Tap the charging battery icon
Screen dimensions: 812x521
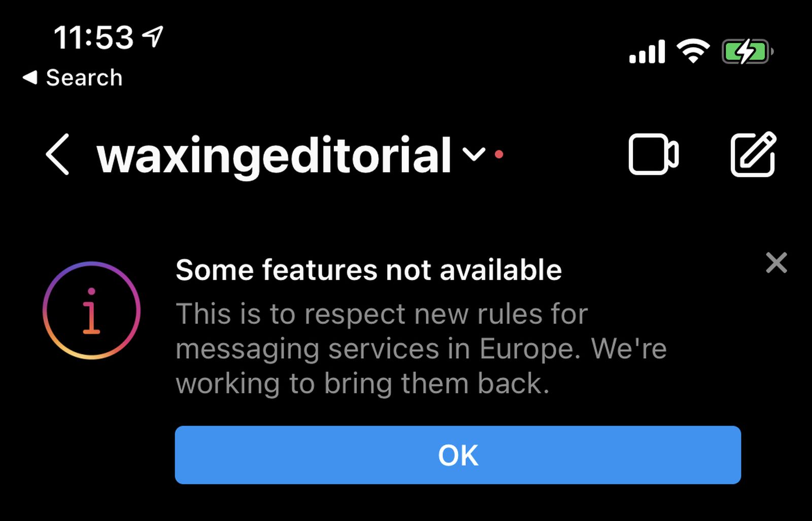(x=748, y=51)
